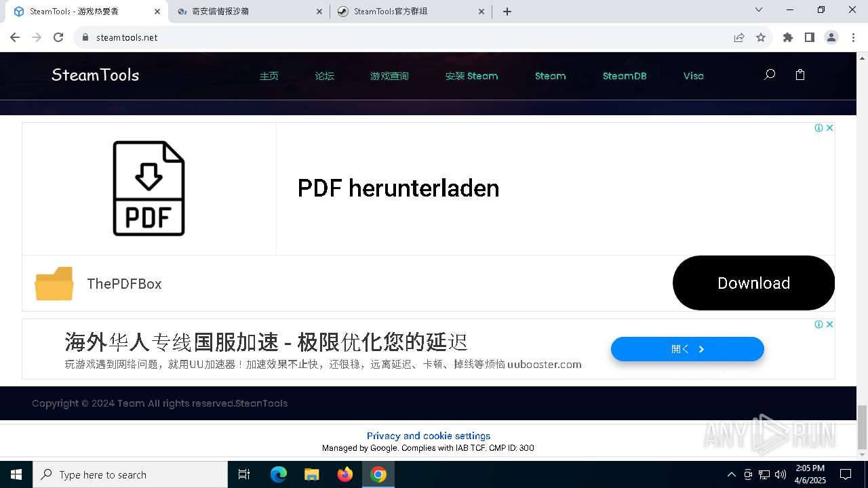Screen dimensions: 868x488
Task: Open the 论坛 nav menu item
Action: [325, 76]
